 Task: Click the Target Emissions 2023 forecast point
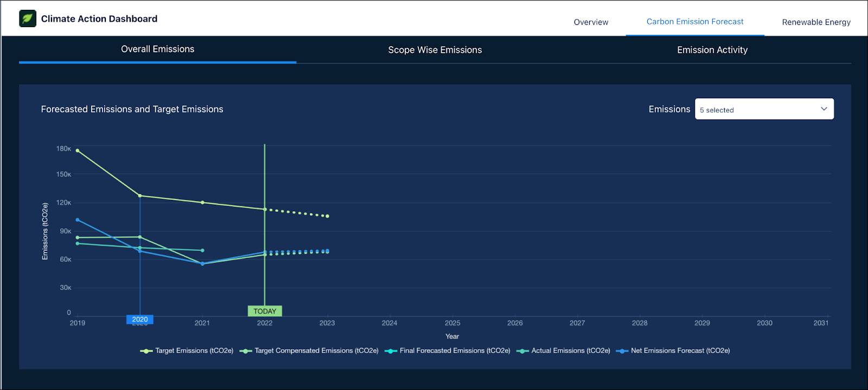tap(327, 216)
